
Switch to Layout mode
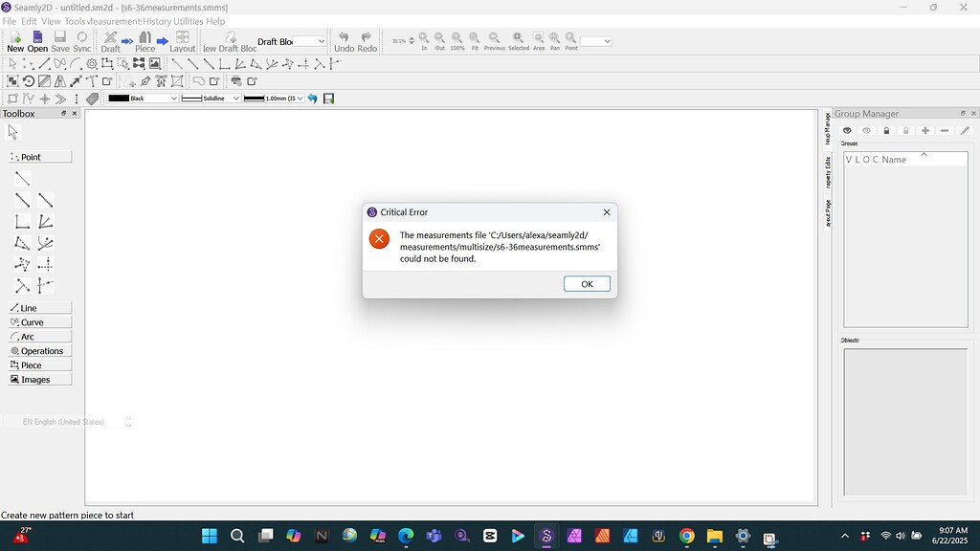tap(182, 38)
